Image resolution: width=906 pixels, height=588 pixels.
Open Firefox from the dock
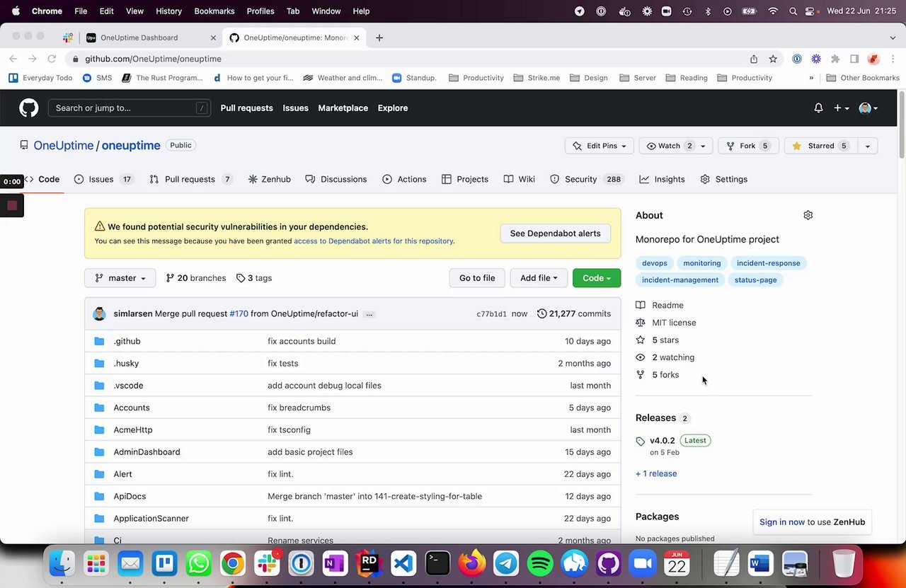pos(471,563)
